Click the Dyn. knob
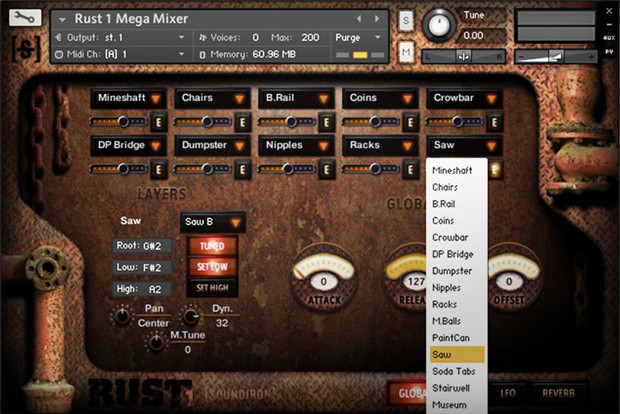The image size is (620, 414). [191, 316]
